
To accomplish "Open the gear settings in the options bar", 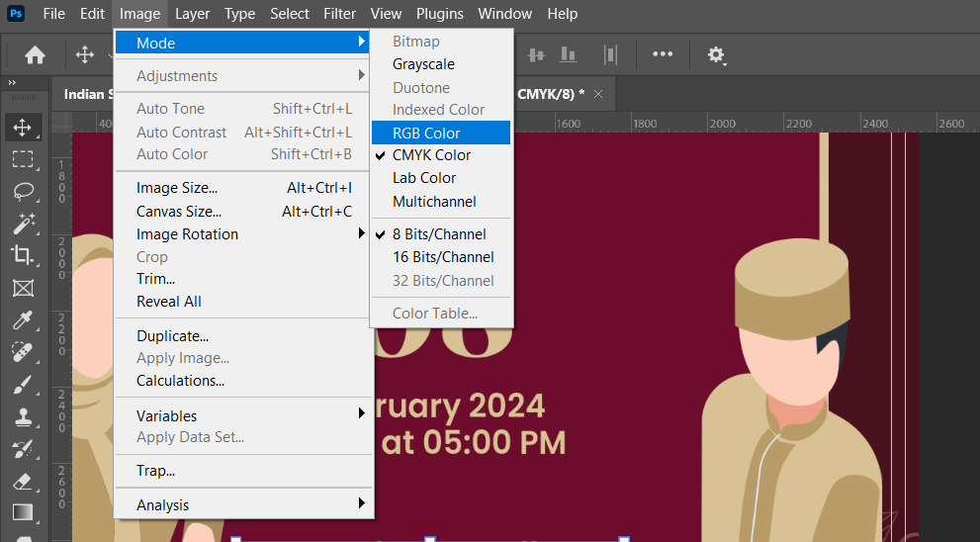I will click(716, 55).
